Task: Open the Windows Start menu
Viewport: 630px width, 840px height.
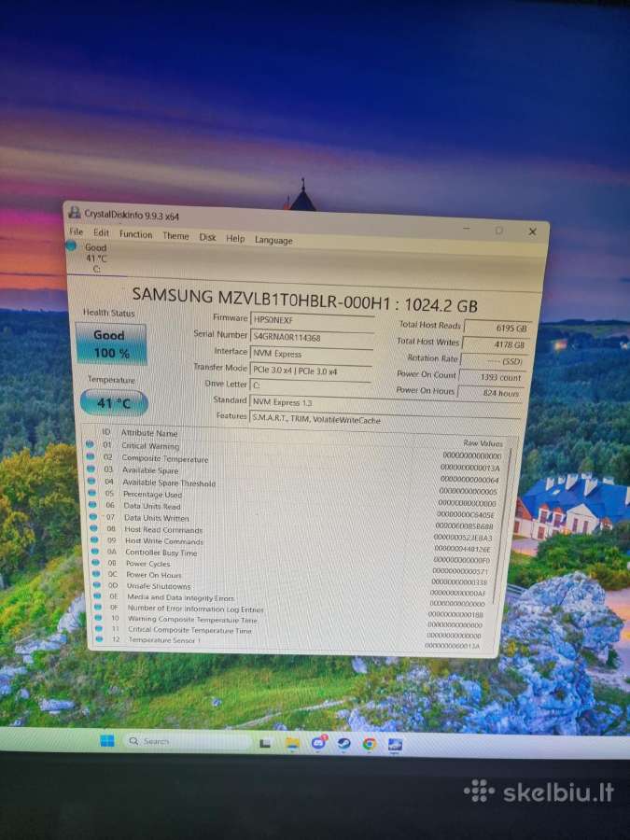Action: tap(107, 740)
